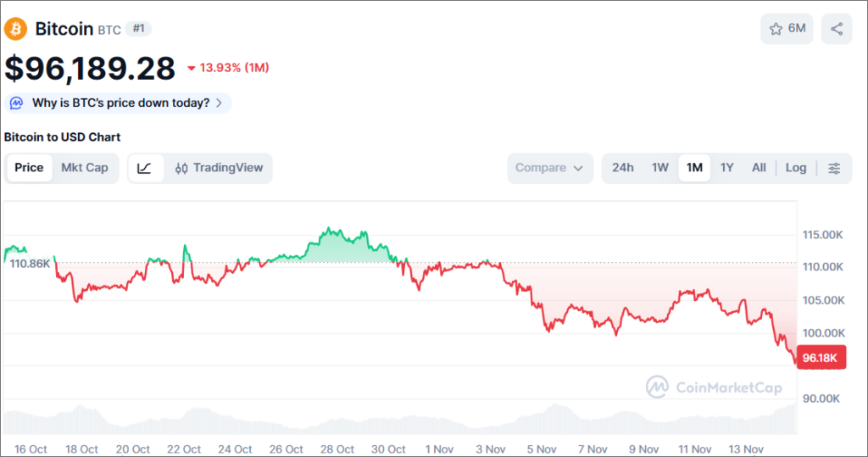Screen dimensions: 868x457
Task: Open chart settings sliders icon
Action: tap(834, 168)
